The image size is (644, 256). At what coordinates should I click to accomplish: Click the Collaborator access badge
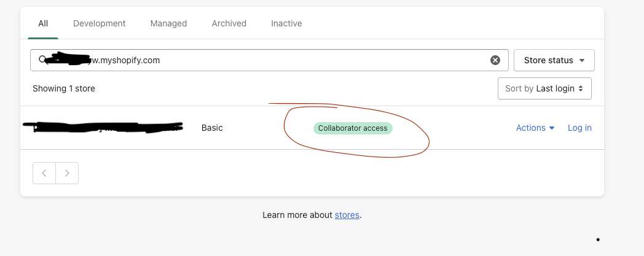(x=353, y=128)
